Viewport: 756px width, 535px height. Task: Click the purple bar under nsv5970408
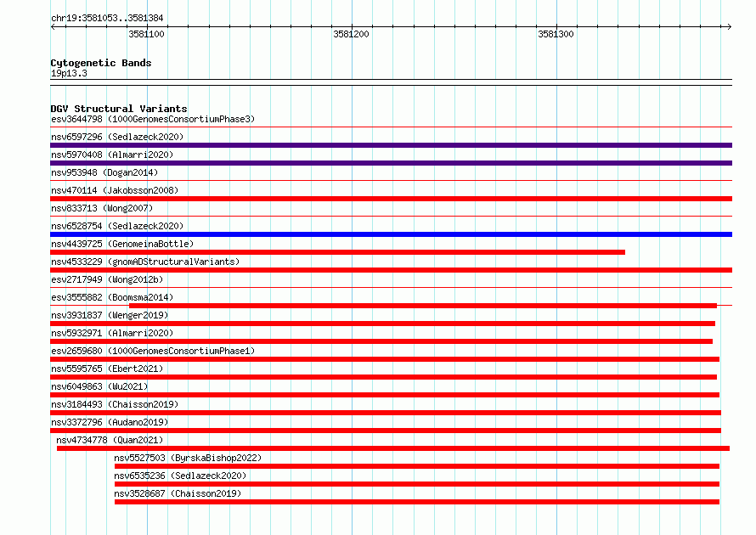pos(391,163)
